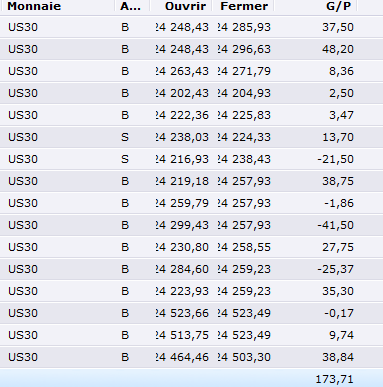Viewport: 383px width, 387px height.
Task: Select the row with G/P 38,75
Action: click(191, 181)
